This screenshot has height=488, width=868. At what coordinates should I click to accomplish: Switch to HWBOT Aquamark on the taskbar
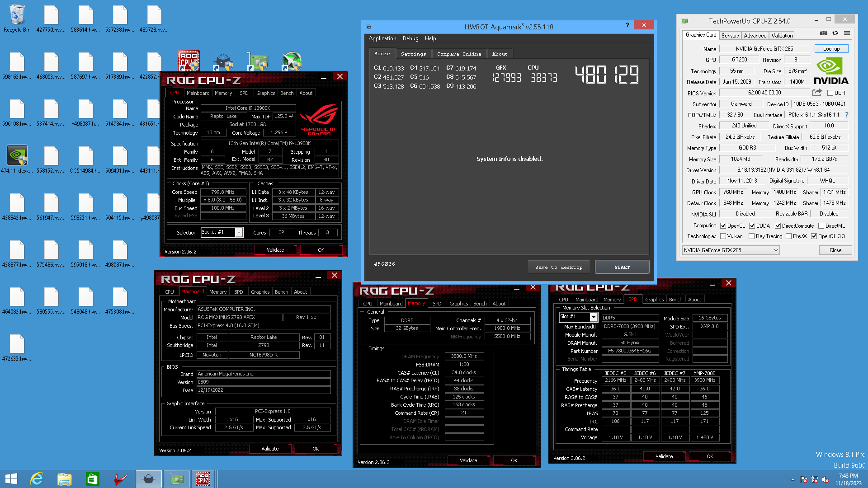pos(148,479)
